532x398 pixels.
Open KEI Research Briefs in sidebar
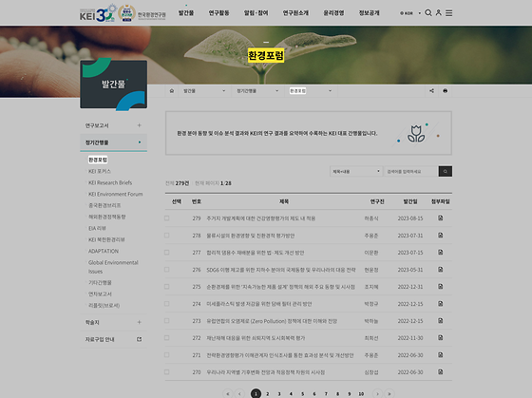tap(110, 182)
